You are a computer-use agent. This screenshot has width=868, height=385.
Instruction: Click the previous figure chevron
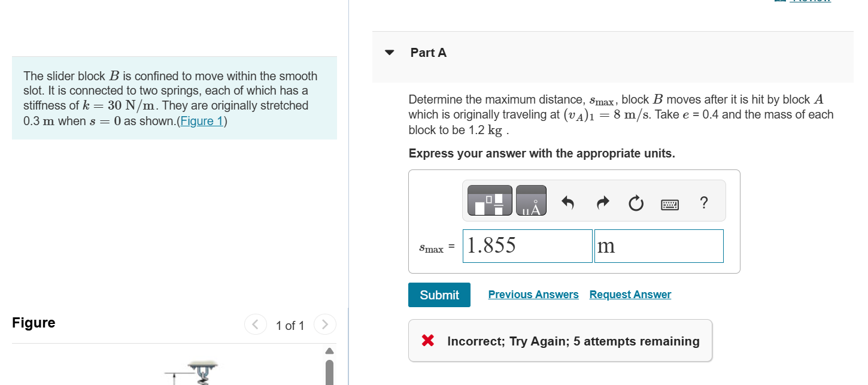[x=255, y=324]
